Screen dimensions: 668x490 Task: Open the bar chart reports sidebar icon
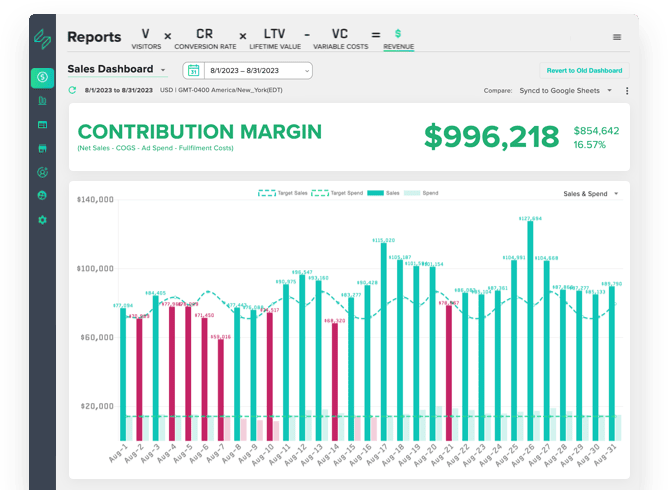(x=42, y=101)
